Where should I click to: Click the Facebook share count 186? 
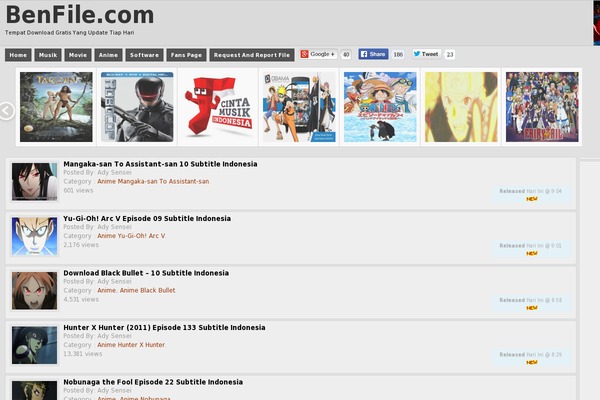tap(398, 55)
